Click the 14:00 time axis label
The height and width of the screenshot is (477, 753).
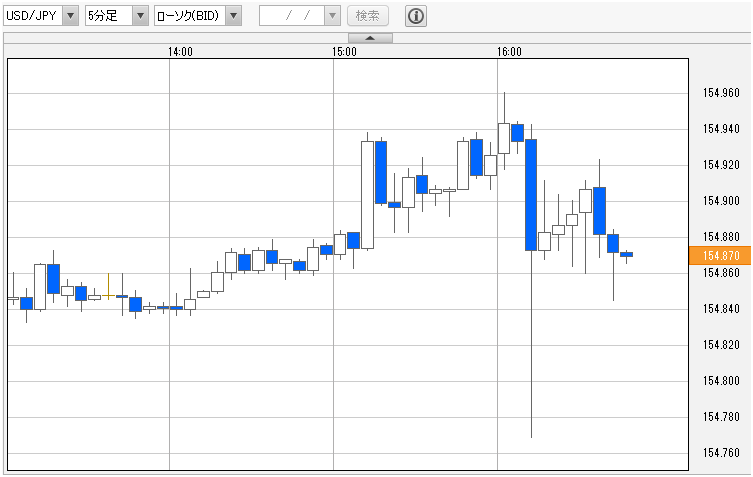181,51
